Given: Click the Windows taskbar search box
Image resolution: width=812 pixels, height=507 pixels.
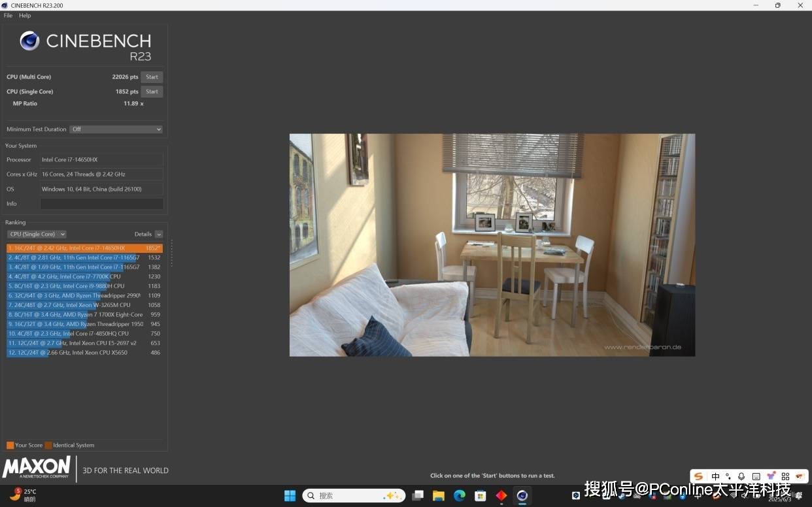Looking at the screenshot, I should pyautogui.click(x=353, y=496).
